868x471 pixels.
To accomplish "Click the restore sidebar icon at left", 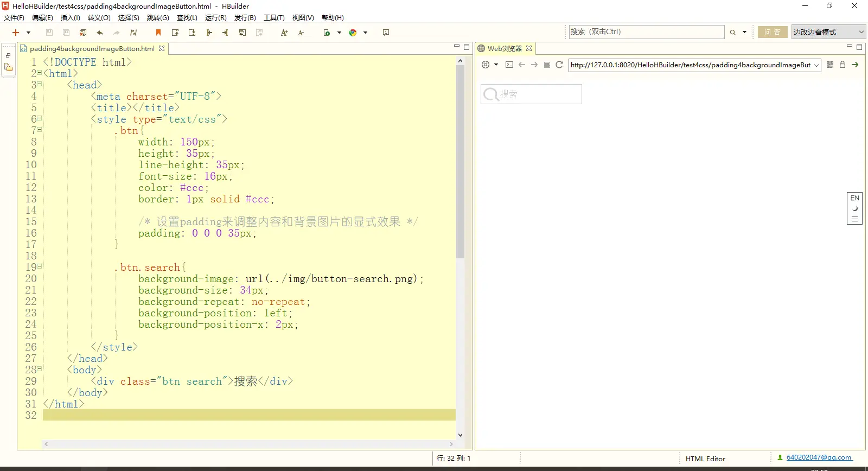I will click(x=8, y=55).
